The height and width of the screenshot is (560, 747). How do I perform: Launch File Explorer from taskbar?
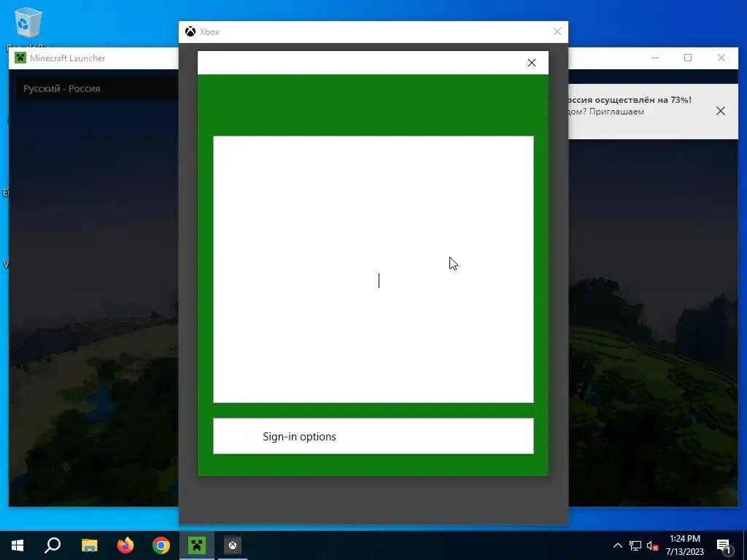[x=89, y=545]
